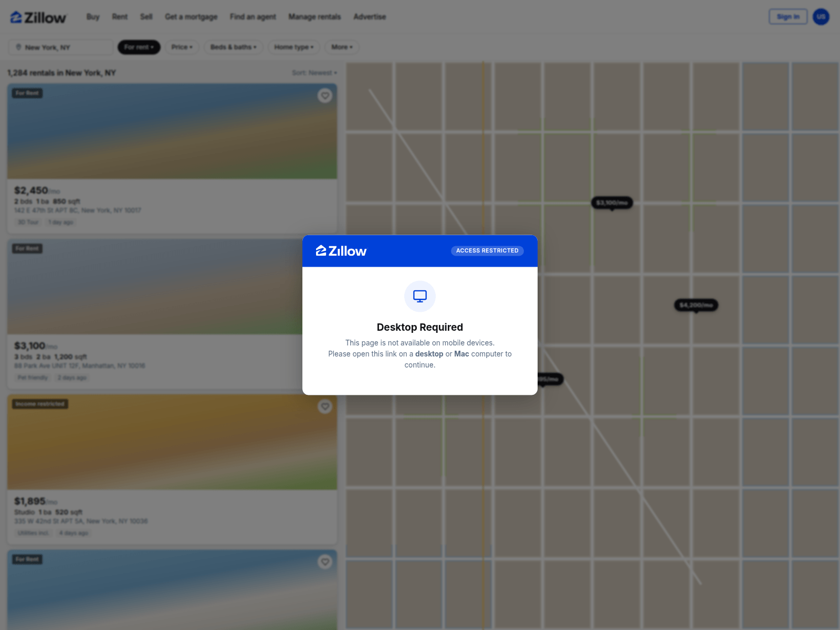The width and height of the screenshot is (840, 630).
Task: Open the Rent menu
Action: [120, 17]
